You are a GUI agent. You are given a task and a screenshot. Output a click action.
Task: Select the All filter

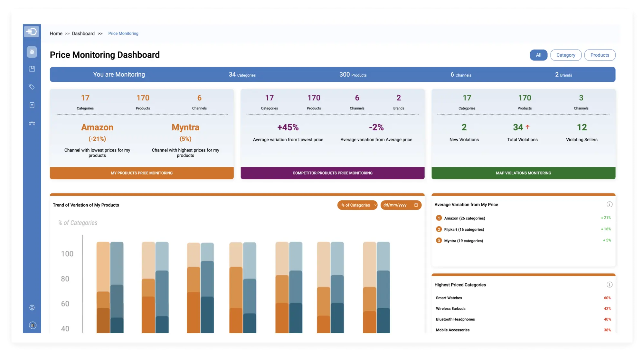click(x=538, y=55)
